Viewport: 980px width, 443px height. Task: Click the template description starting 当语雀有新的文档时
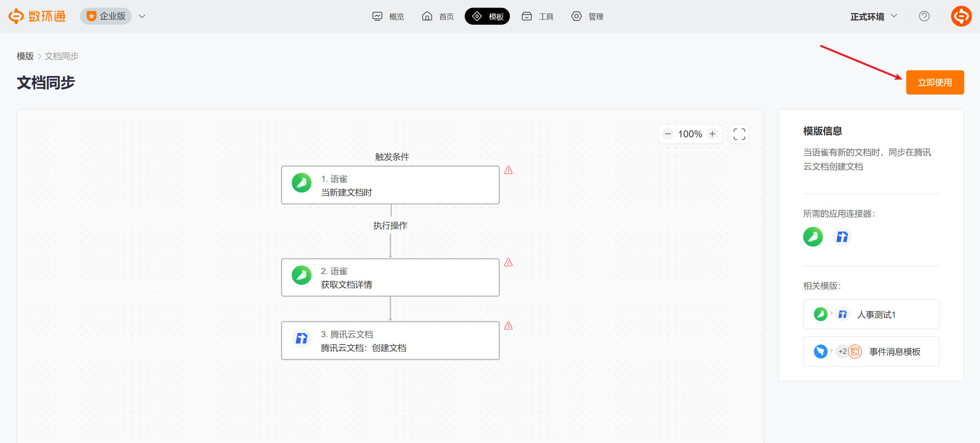pyautogui.click(x=867, y=159)
